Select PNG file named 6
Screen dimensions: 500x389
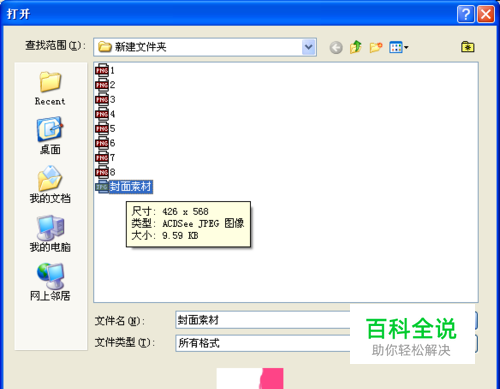(105, 143)
